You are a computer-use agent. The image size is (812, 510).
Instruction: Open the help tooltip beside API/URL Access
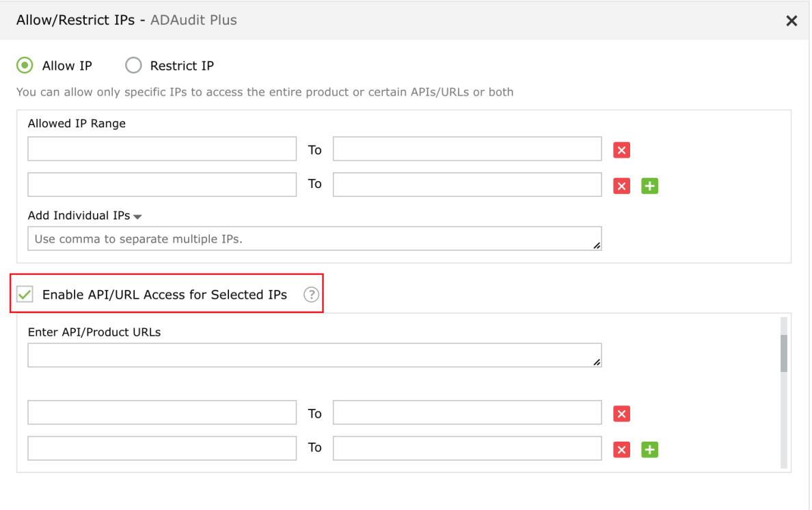(311, 295)
